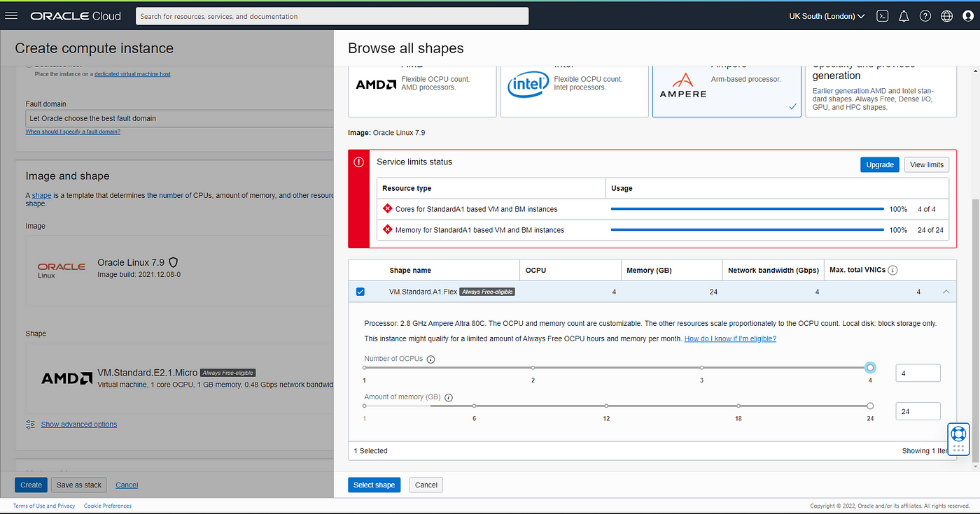Open the UK South (London) region dropdown
Image resolution: width=980 pixels, height=514 pixels.
coord(827,16)
